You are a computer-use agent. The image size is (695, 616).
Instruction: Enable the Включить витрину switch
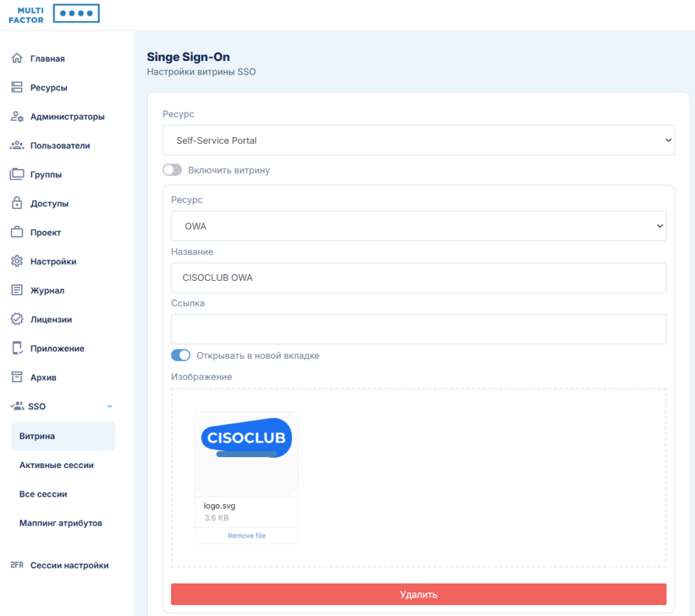tap(172, 170)
